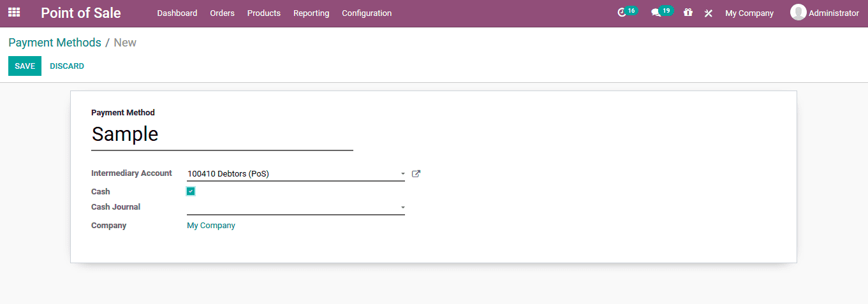This screenshot has height=304, width=868.
Task: Uncheck the Cash checkbox
Action: [x=191, y=191]
